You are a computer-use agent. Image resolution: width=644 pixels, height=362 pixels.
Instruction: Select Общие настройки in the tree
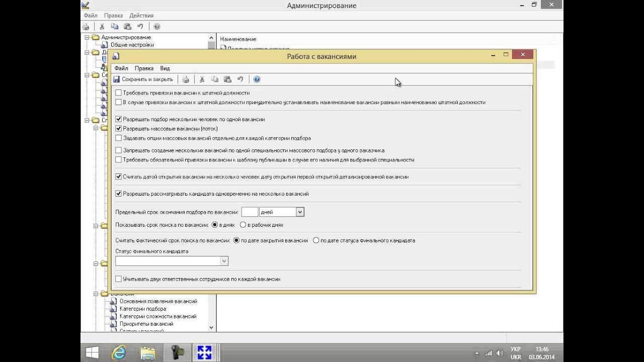[x=132, y=45]
